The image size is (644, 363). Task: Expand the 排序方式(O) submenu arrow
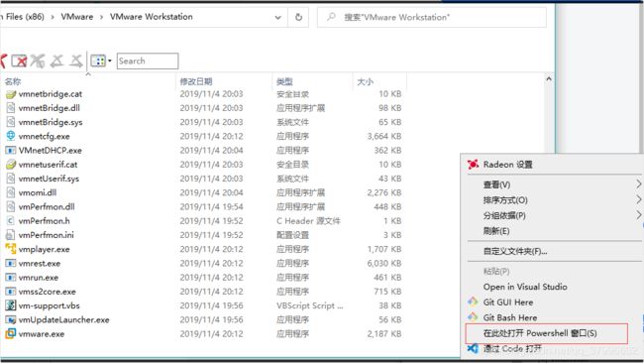(x=638, y=199)
